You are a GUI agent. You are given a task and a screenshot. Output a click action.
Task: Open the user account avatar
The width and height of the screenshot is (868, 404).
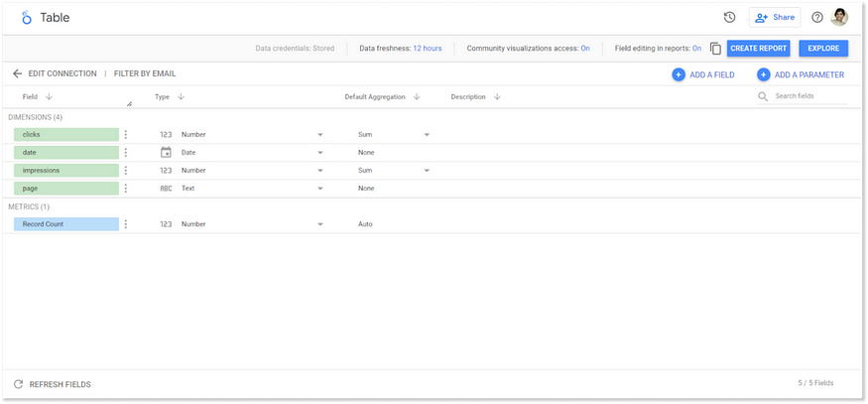point(839,17)
